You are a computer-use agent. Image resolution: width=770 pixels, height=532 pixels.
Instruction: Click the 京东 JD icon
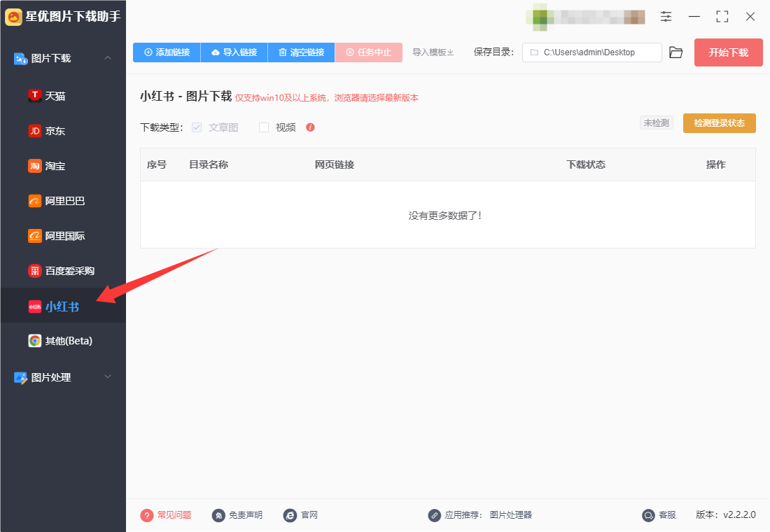(x=35, y=131)
